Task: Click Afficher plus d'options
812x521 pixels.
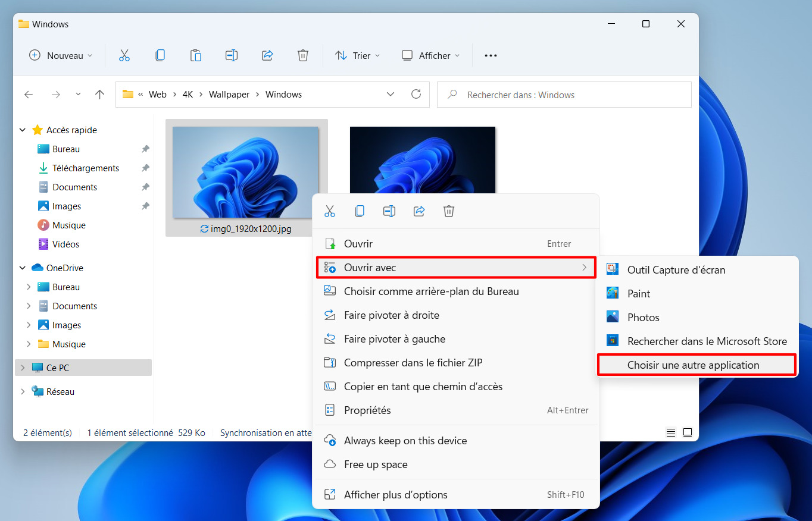Action: [456, 495]
